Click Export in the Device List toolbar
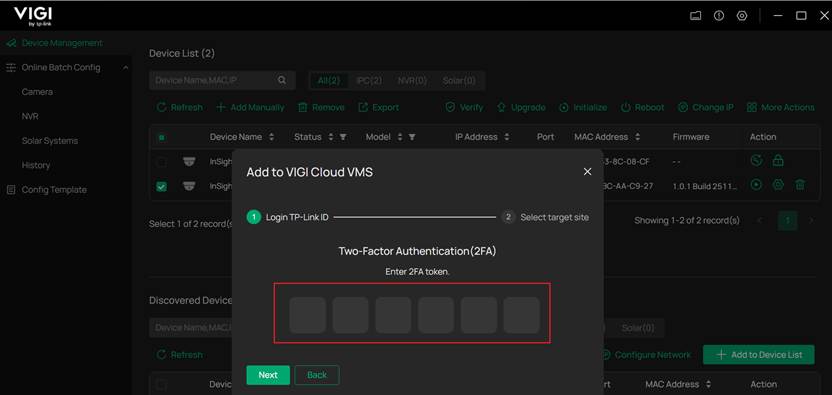The image size is (832, 395). tap(379, 107)
